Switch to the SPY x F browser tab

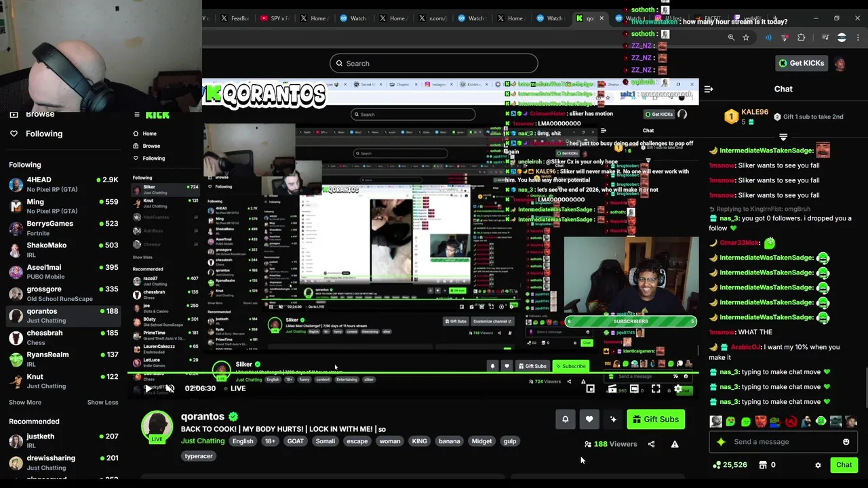275,18
